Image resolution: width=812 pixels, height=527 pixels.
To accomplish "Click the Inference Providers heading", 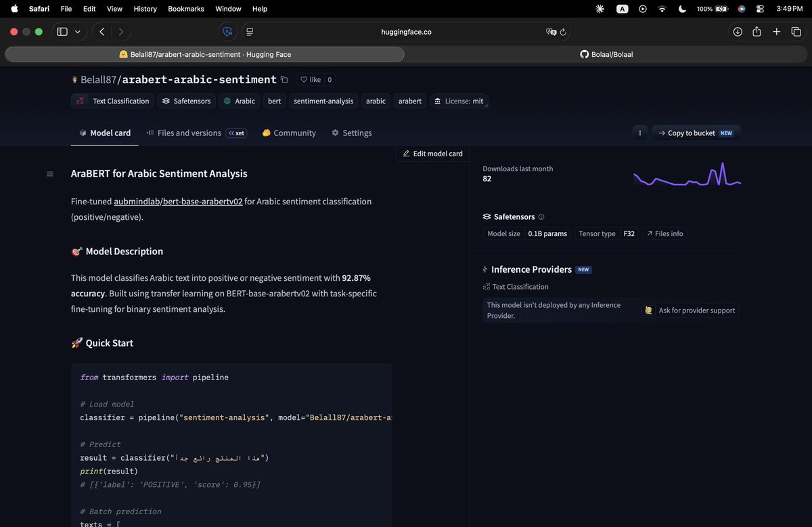I will coord(531,269).
